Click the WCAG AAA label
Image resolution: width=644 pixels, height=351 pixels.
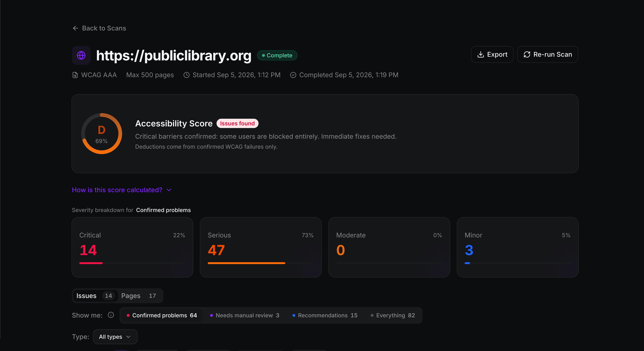[x=99, y=75]
